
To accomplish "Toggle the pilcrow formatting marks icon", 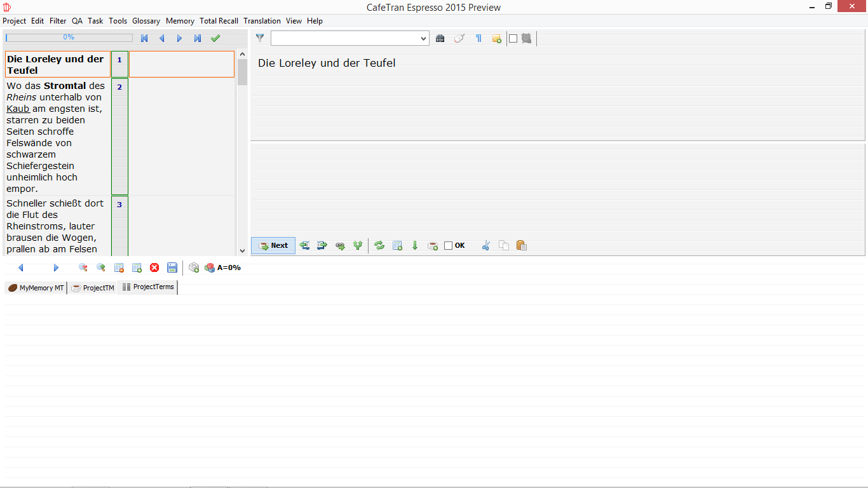I will click(478, 39).
